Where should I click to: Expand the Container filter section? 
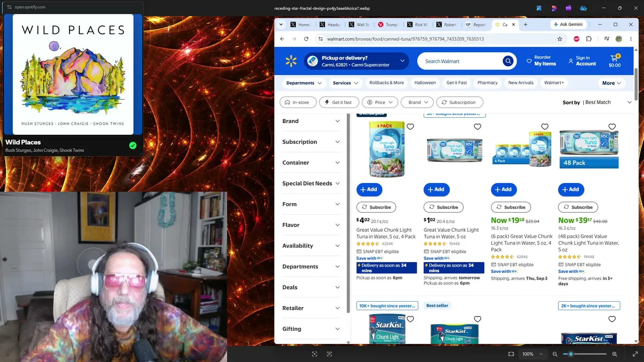(x=311, y=163)
